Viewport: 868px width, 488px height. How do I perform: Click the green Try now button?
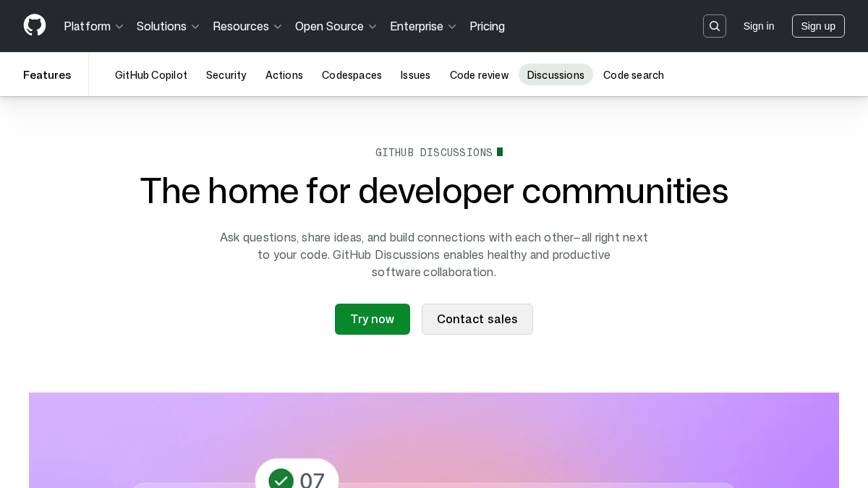pyautogui.click(x=373, y=319)
